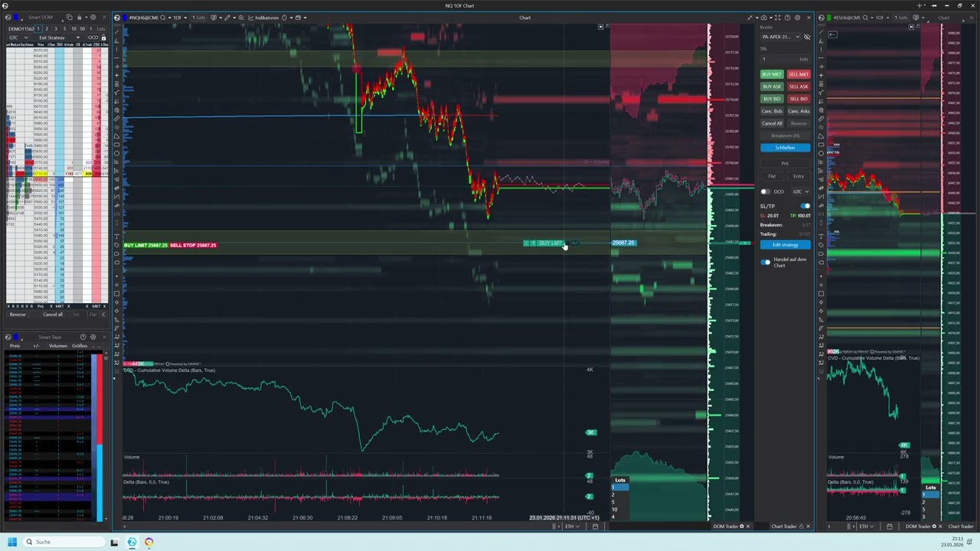Click the zoom magnifier icon in NQ toolbar
This screenshot has height=551, width=980.
click(x=241, y=18)
